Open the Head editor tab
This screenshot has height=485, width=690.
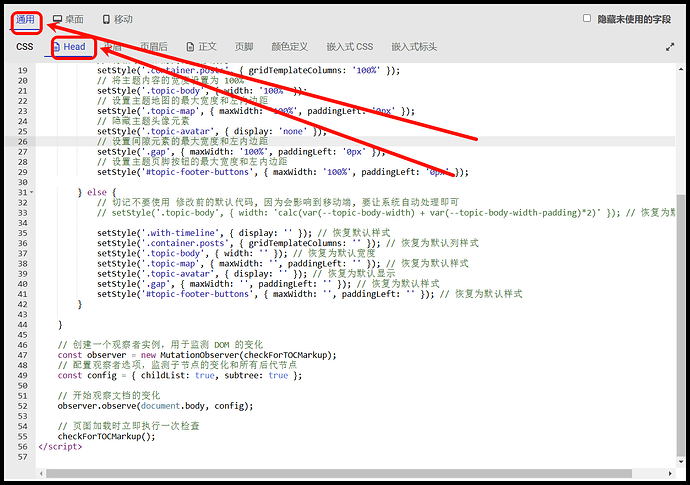(70, 47)
